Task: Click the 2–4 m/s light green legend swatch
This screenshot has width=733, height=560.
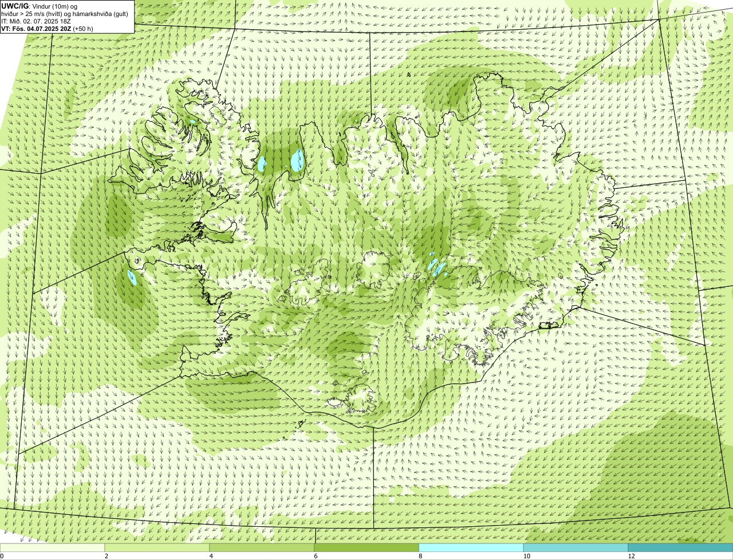Action: [x=157, y=548]
